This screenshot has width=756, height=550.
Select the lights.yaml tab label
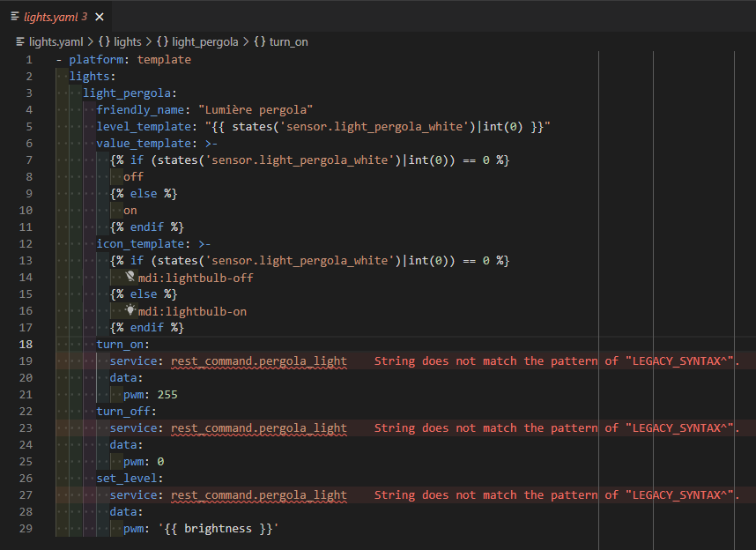tap(50, 17)
